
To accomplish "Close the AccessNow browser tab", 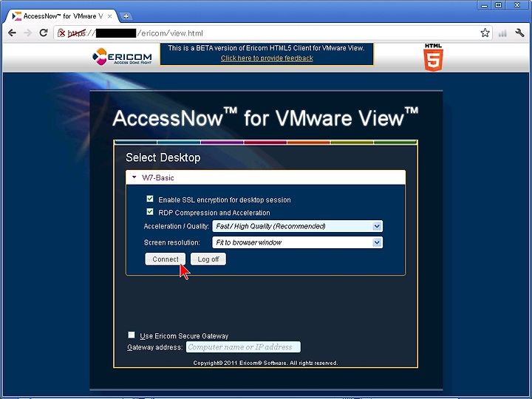I will coord(109,16).
